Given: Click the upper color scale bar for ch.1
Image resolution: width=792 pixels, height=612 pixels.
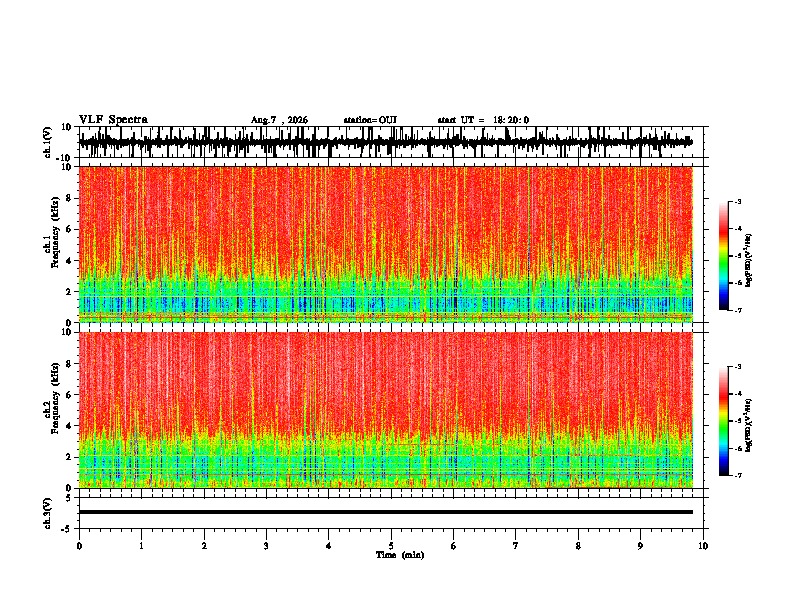Looking at the screenshot, I should point(723,256).
